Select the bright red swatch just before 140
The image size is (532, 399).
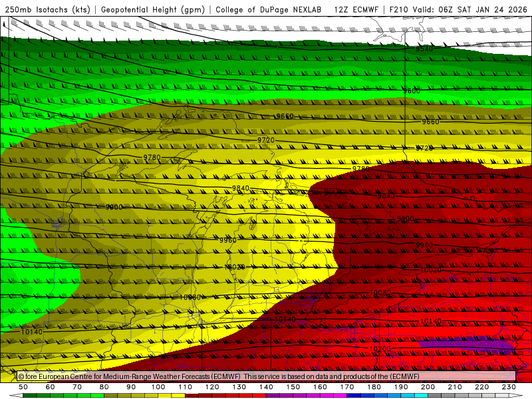259,395
